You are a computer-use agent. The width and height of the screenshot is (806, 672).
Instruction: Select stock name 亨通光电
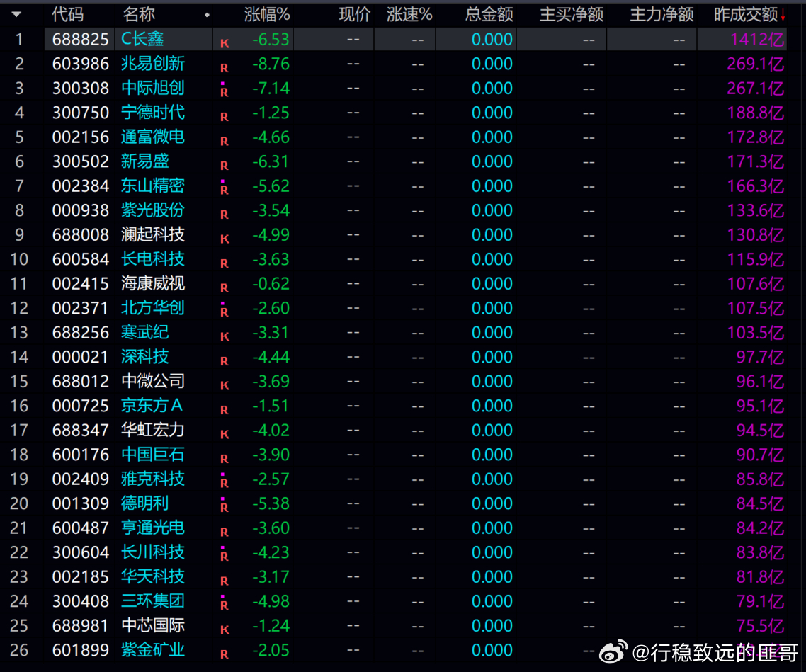click(x=153, y=528)
